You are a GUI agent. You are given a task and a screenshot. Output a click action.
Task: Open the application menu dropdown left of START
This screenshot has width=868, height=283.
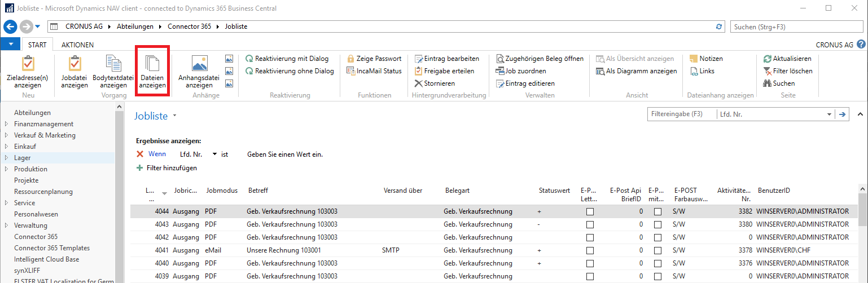11,45
